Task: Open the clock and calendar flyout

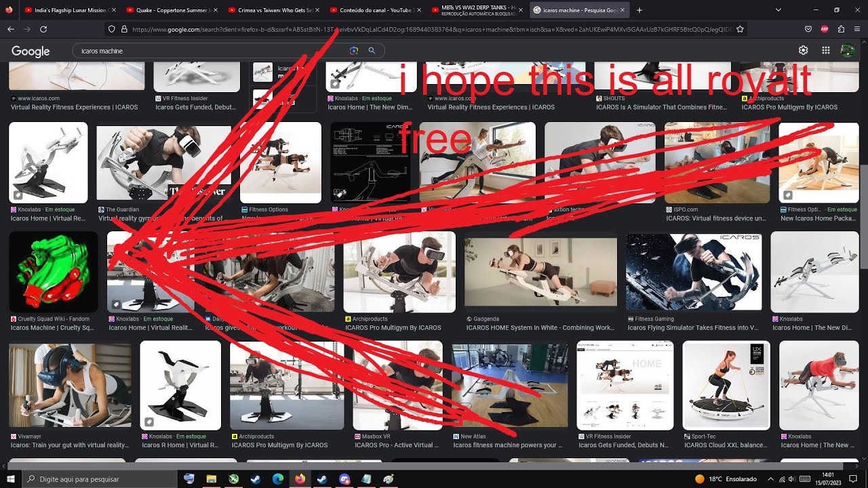Action: pos(828,479)
